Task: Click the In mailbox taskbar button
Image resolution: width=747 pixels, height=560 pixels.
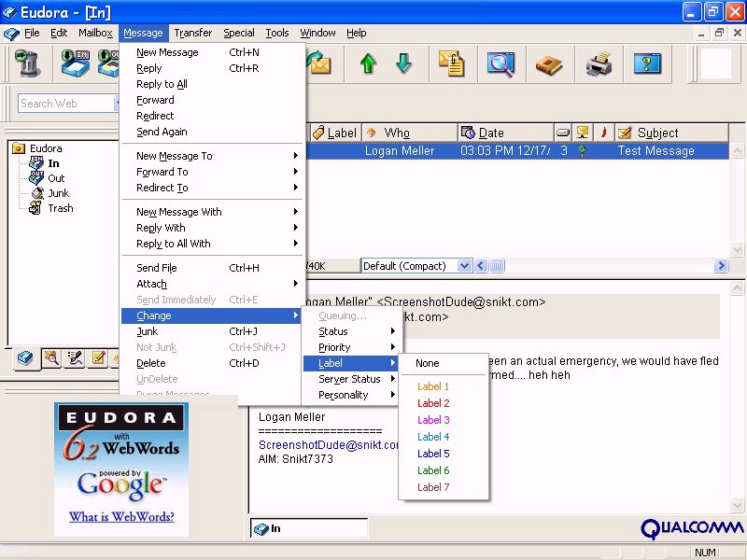Action: click(309, 528)
